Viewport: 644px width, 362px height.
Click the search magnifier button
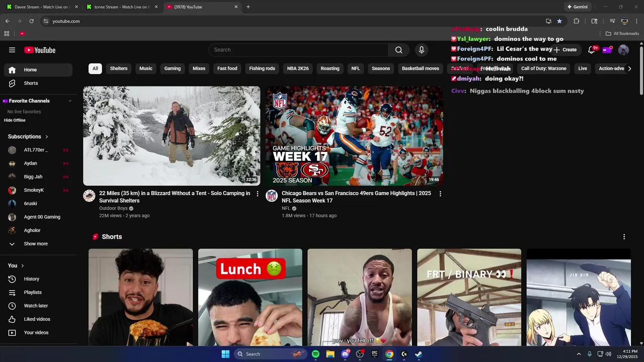tap(398, 50)
